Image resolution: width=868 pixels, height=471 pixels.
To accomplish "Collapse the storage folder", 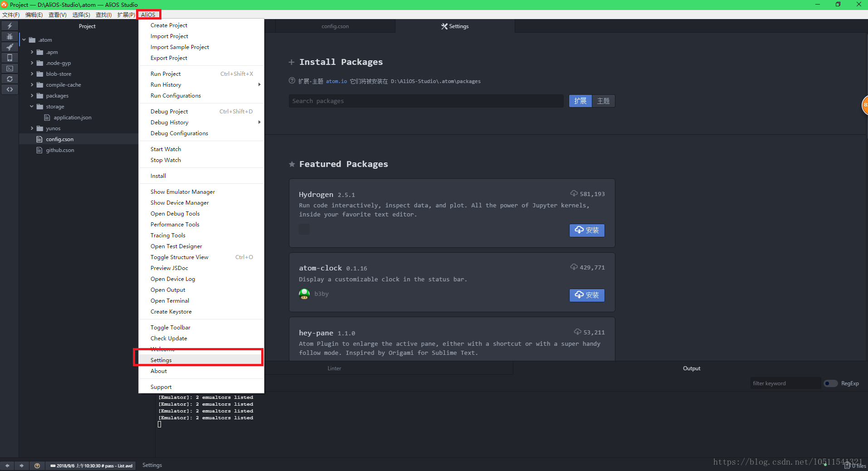I will point(32,107).
